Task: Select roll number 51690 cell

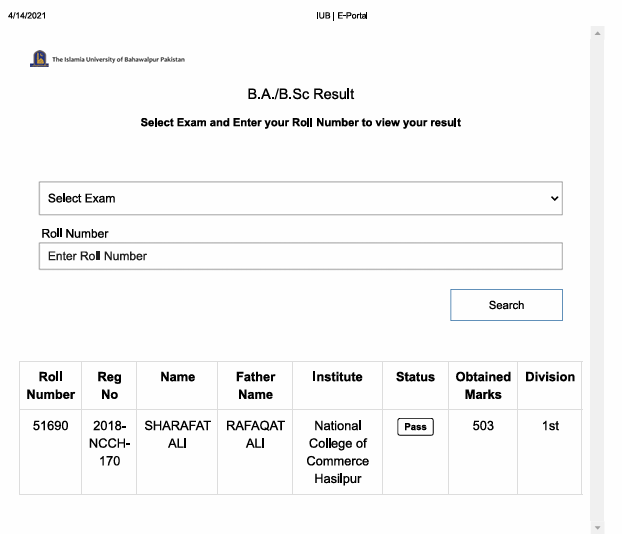Action: click(x=50, y=426)
